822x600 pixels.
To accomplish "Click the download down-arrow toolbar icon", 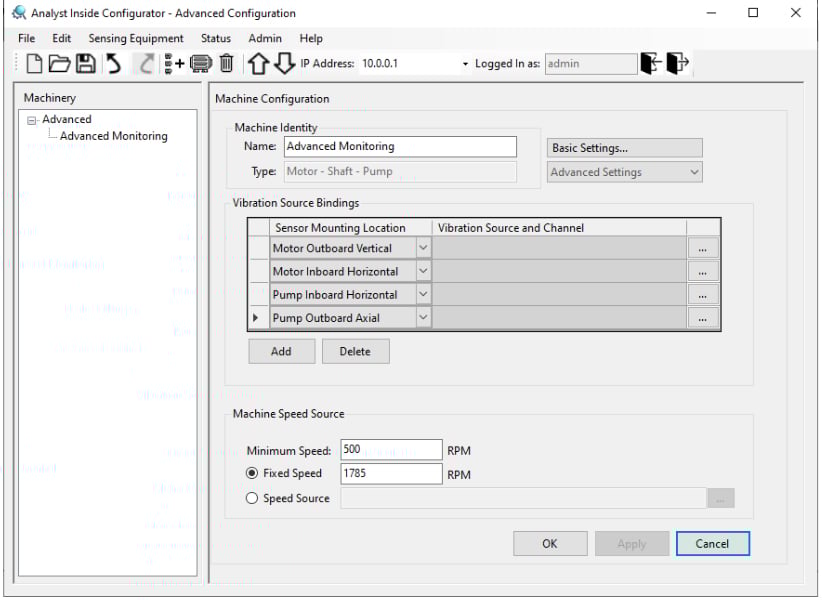I will (284, 64).
